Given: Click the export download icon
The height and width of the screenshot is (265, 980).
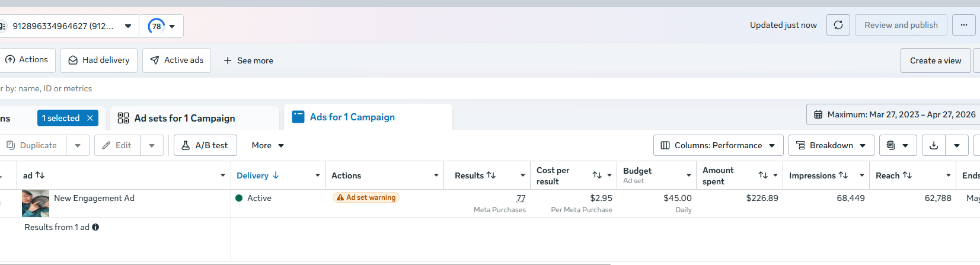Looking at the screenshot, I should (x=934, y=145).
